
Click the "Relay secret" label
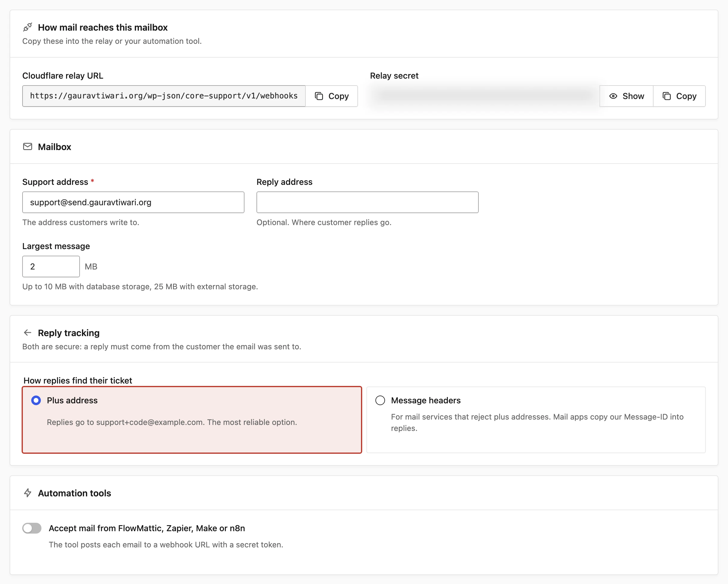(x=394, y=76)
